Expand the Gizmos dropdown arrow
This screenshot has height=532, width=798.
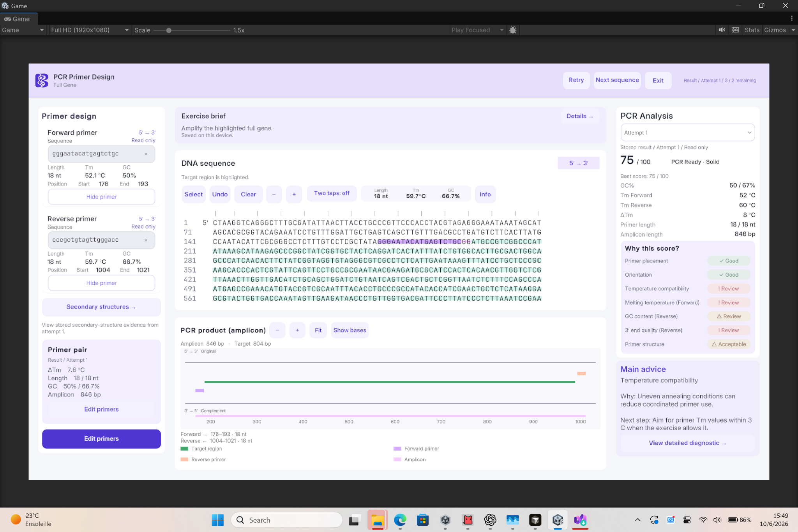click(793, 30)
